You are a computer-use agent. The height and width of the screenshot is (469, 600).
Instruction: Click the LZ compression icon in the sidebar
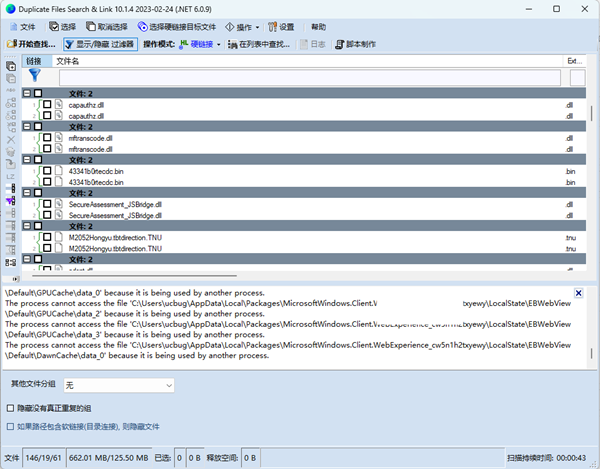click(x=11, y=176)
